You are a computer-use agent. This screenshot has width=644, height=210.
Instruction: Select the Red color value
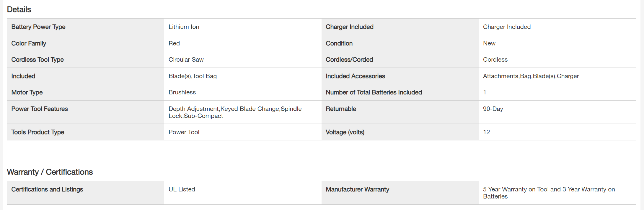174,43
